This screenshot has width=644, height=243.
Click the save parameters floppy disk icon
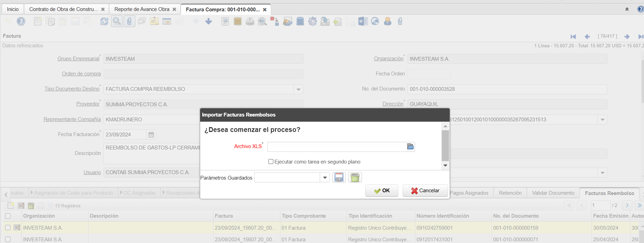pyautogui.click(x=339, y=178)
